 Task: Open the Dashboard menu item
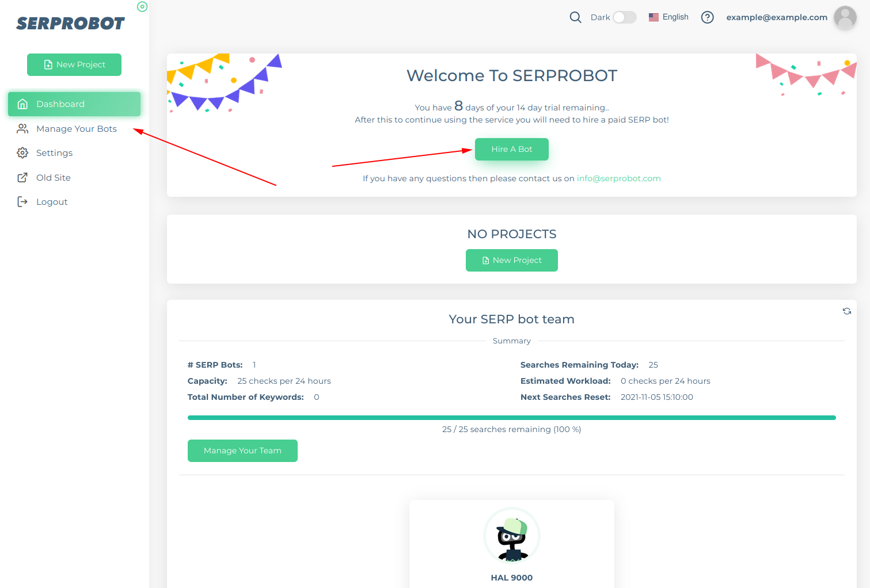point(74,104)
